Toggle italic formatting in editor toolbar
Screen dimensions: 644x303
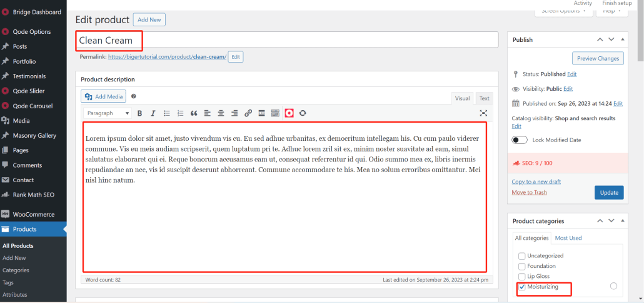[x=153, y=113]
